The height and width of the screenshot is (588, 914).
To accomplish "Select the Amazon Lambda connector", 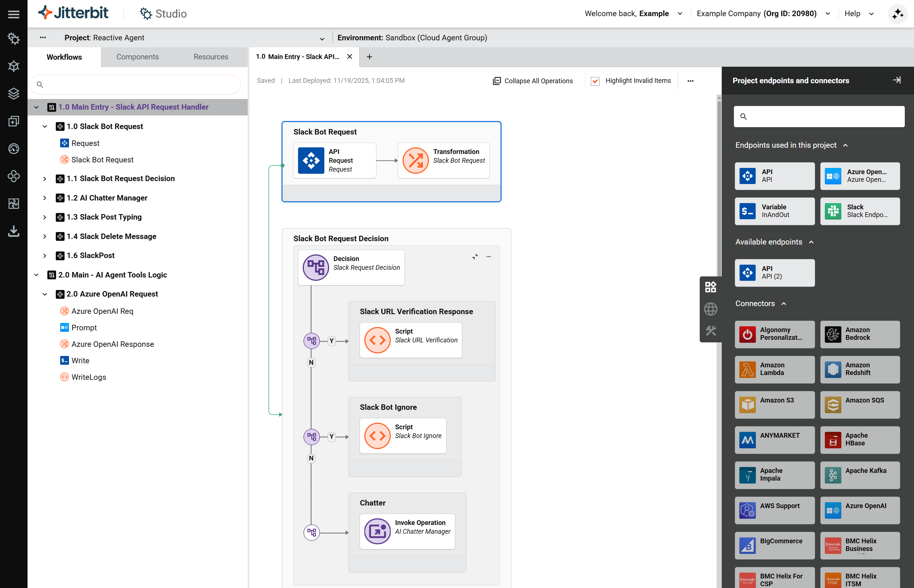I will [774, 369].
